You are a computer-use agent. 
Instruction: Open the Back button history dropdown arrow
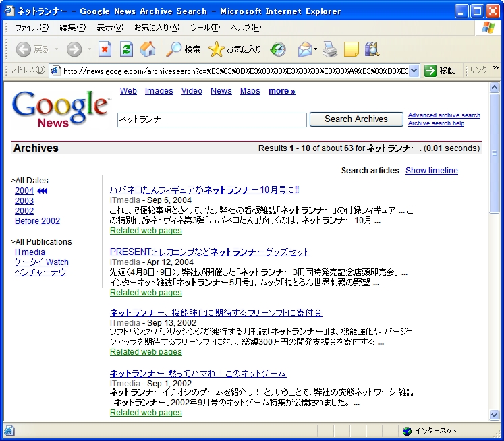pyautogui.click(x=56, y=49)
